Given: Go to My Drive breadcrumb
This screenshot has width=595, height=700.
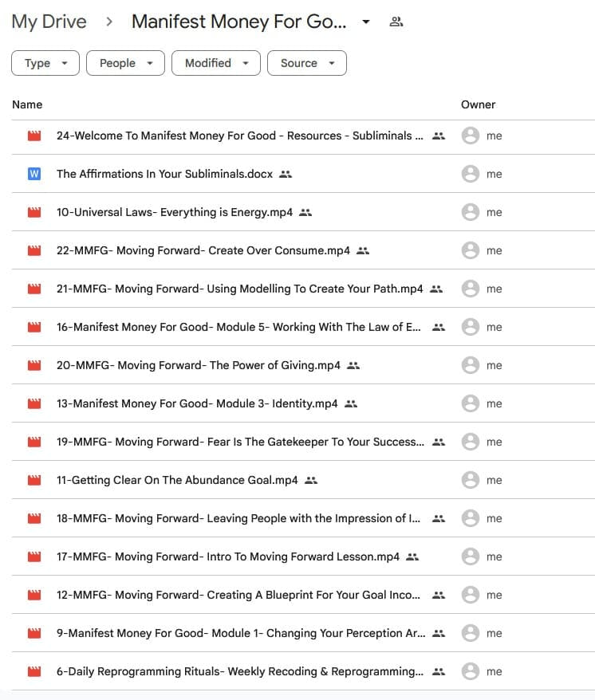Looking at the screenshot, I should click(x=49, y=22).
